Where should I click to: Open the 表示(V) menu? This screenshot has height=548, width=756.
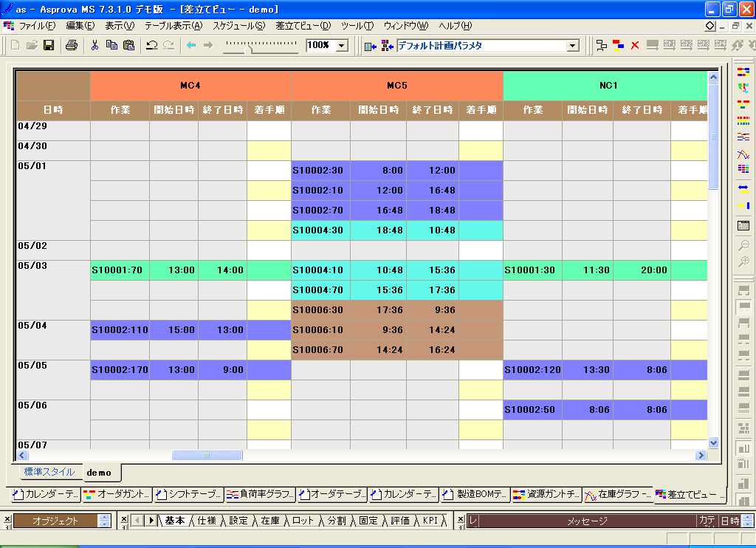click(120, 26)
